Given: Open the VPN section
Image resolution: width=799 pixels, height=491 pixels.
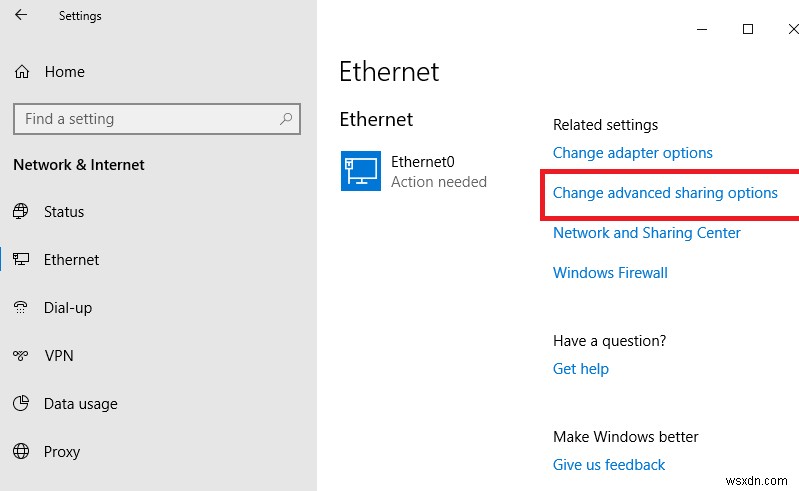Looking at the screenshot, I should click(x=59, y=356).
